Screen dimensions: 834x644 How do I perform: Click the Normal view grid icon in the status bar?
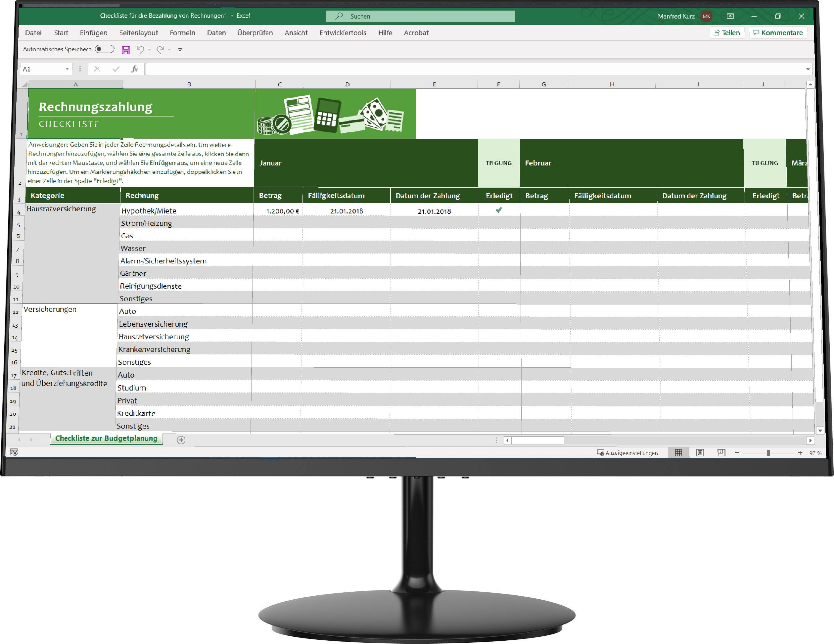click(679, 453)
